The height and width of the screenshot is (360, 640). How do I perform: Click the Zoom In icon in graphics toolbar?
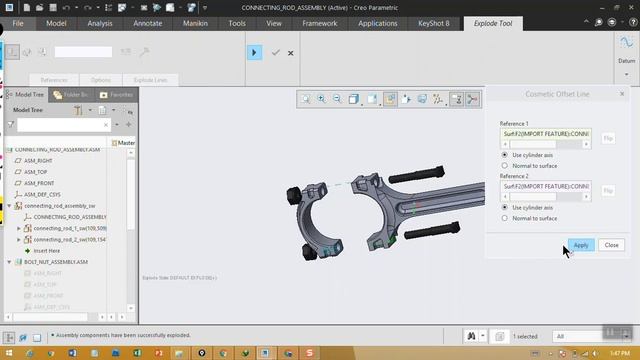[x=322, y=99]
